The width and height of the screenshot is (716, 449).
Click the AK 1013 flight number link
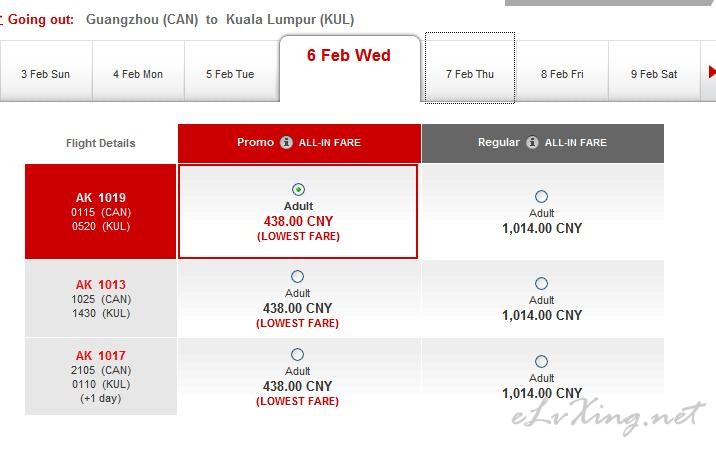(100, 285)
